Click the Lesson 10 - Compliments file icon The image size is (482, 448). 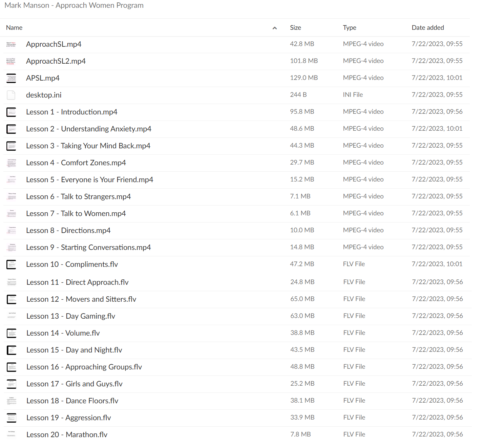pyautogui.click(x=11, y=264)
